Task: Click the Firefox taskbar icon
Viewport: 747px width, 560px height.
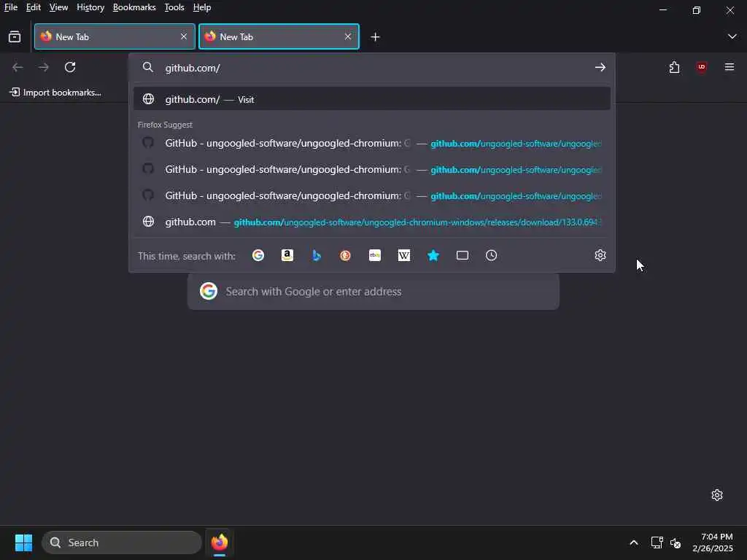Action: 219,542
